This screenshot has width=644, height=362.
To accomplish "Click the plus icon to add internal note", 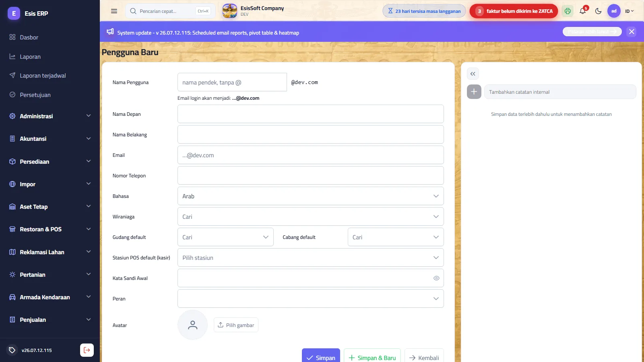I will (474, 92).
